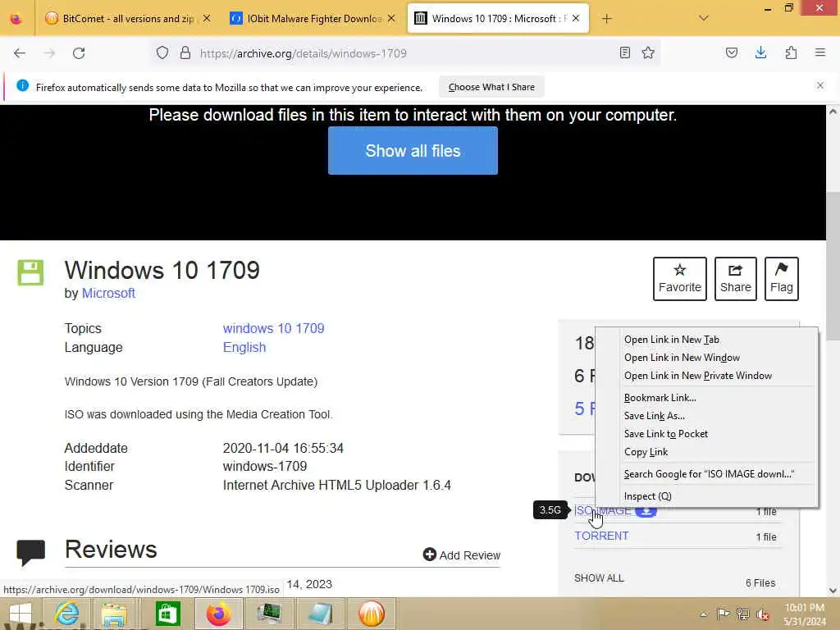Image resolution: width=840 pixels, height=630 pixels.
Task: Toggle Reader View icon in address bar
Action: (x=624, y=52)
